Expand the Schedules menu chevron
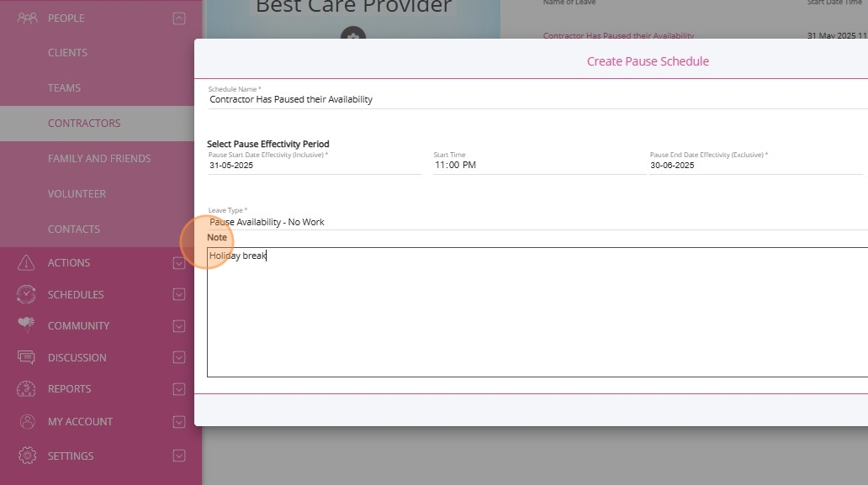868x485 pixels. [x=179, y=294]
